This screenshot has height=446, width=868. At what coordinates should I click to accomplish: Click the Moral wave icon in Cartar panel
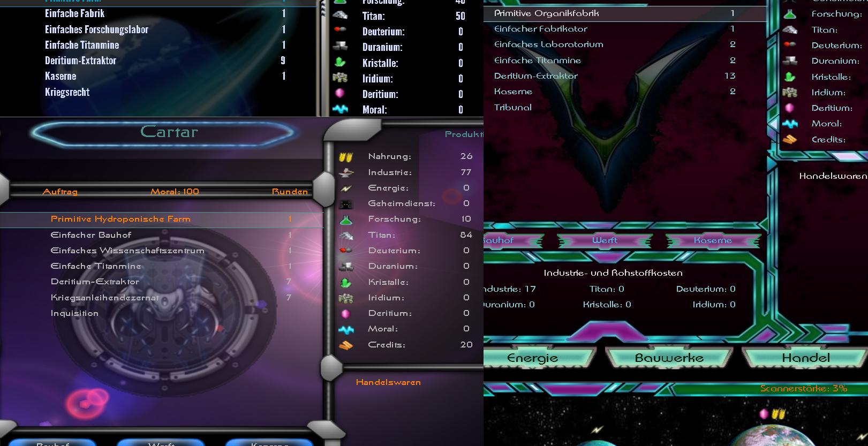[x=346, y=329]
